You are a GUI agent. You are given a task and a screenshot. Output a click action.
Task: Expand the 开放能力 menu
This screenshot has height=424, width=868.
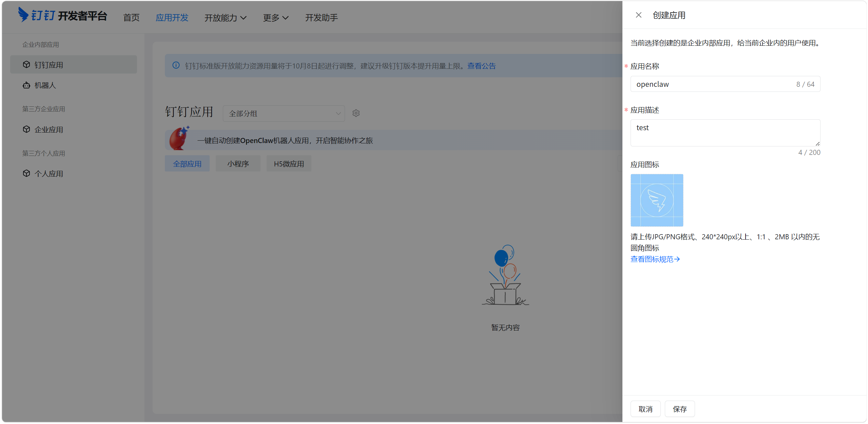pos(225,18)
